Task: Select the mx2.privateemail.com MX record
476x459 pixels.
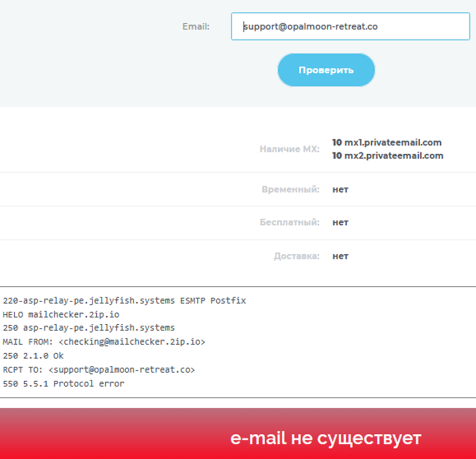Action: point(388,155)
